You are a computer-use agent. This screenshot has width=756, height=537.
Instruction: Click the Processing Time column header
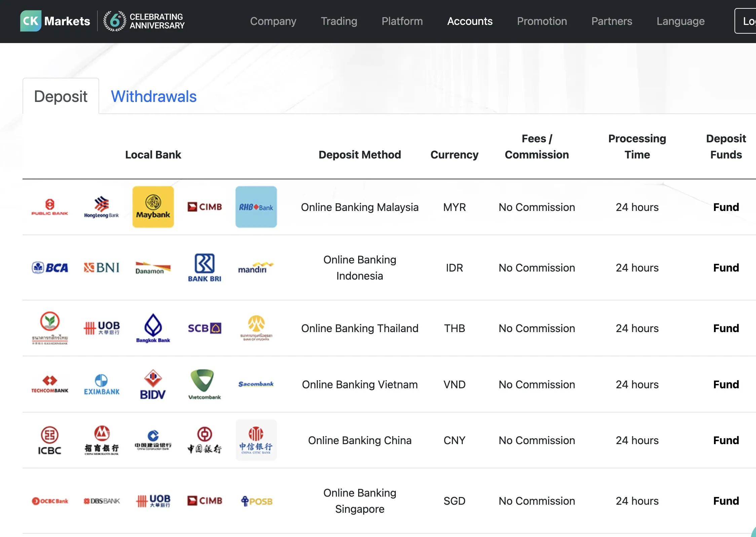637,146
